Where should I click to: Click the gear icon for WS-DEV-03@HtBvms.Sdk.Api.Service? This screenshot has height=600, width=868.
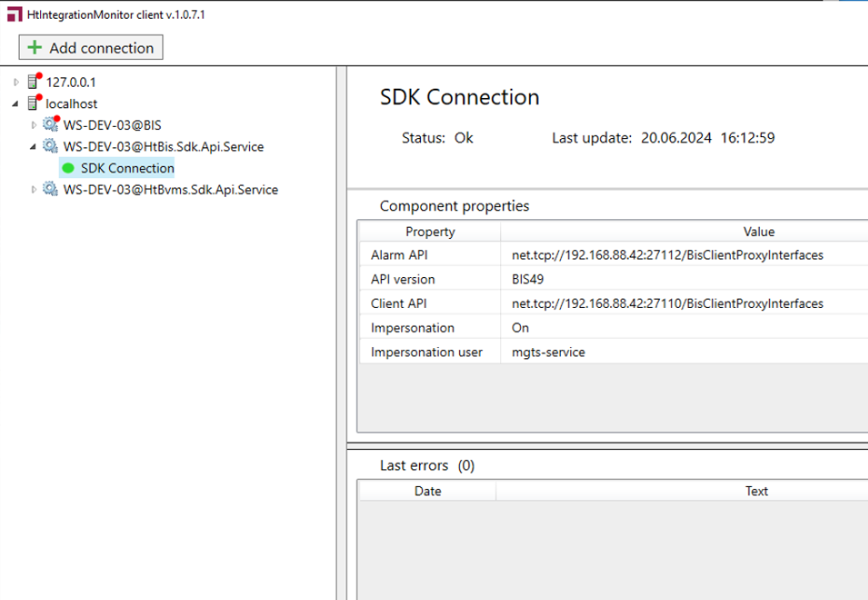pos(50,189)
